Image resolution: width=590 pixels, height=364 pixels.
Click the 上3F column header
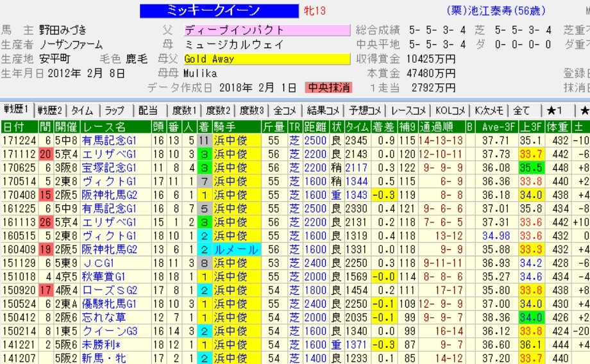tap(531, 126)
